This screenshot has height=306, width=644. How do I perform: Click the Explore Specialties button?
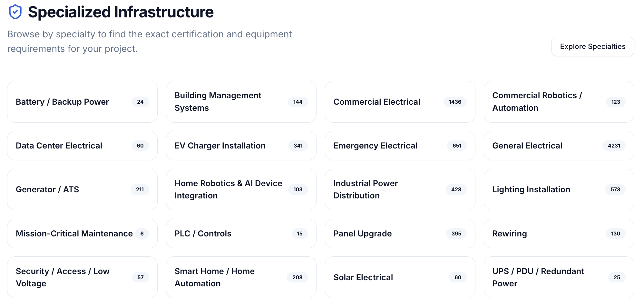[592, 46]
